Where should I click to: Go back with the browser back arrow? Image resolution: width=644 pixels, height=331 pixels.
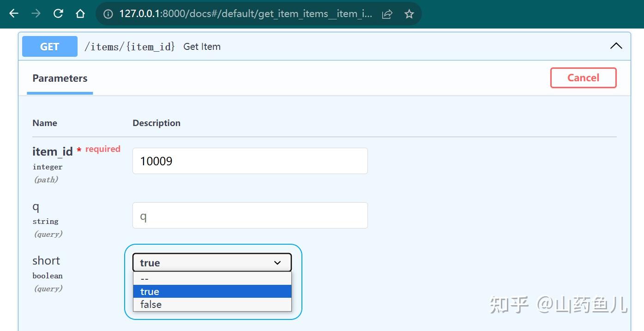[x=14, y=13]
